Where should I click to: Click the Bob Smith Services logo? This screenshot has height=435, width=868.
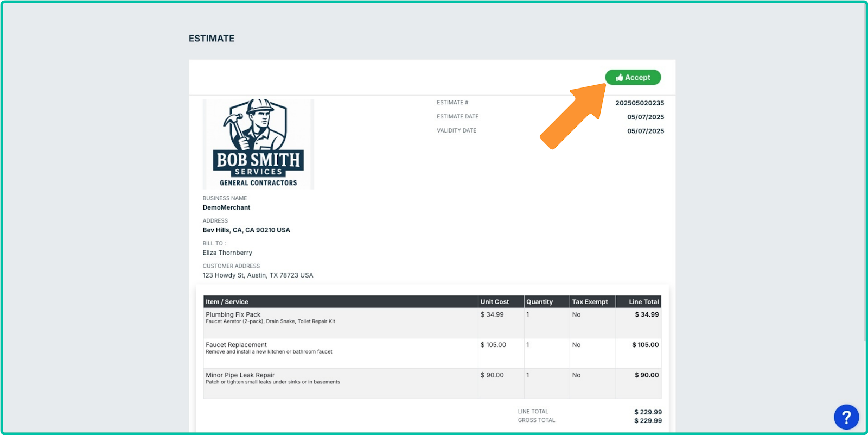point(258,144)
